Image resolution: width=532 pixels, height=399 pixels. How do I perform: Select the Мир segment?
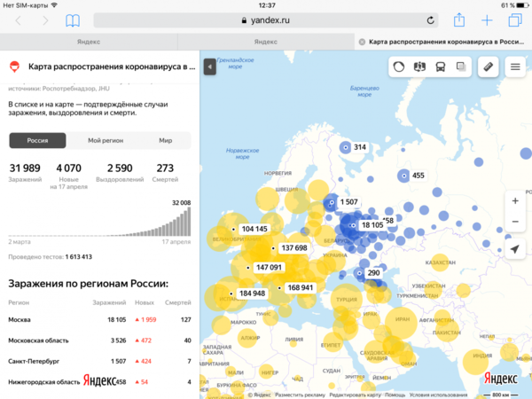point(166,140)
